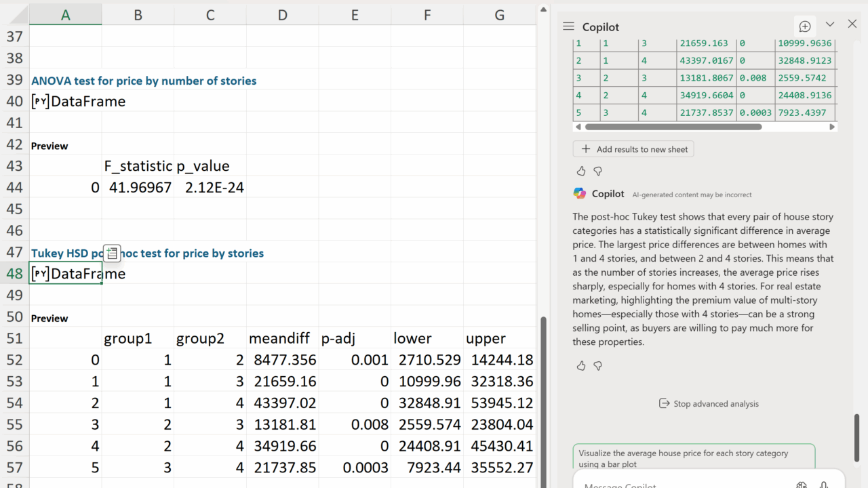Image resolution: width=868 pixels, height=488 pixels.
Task: Open the Copilot hamburger menu
Action: point(568,26)
